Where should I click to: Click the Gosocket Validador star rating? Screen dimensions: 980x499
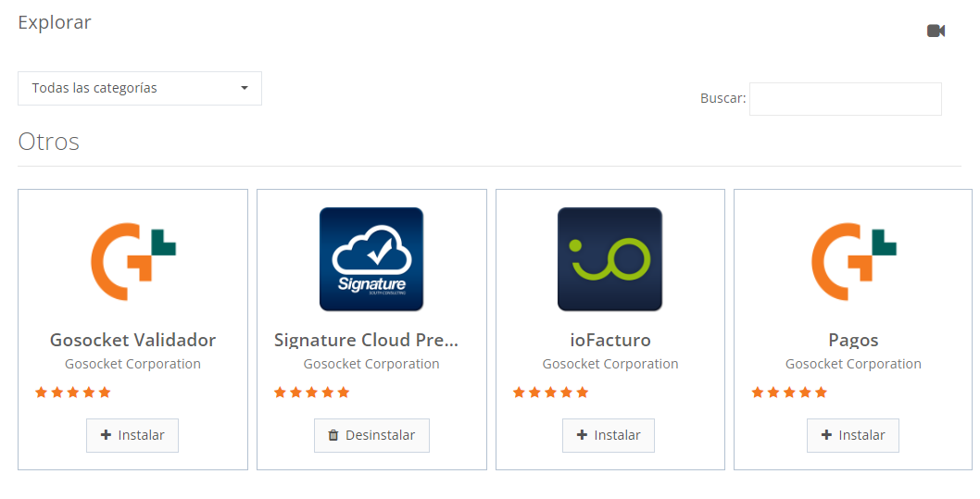pos(73,393)
